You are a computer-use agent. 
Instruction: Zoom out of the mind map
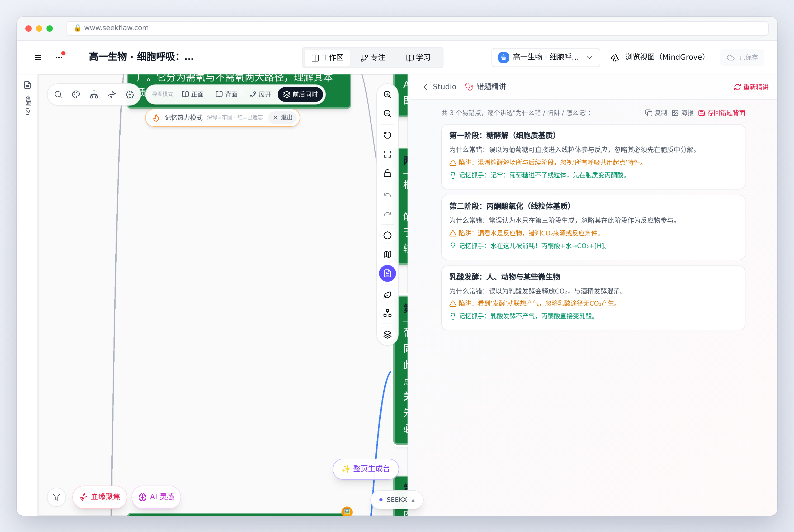pyautogui.click(x=387, y=113)
